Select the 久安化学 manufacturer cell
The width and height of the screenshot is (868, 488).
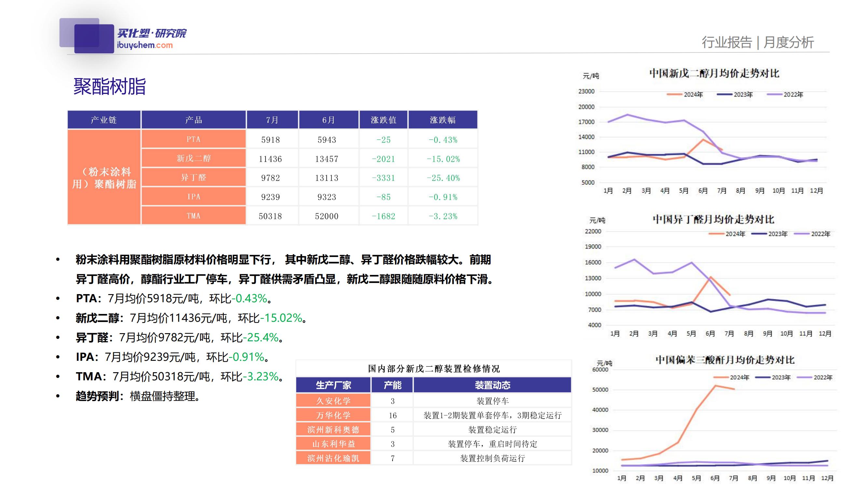coord(333,401)
